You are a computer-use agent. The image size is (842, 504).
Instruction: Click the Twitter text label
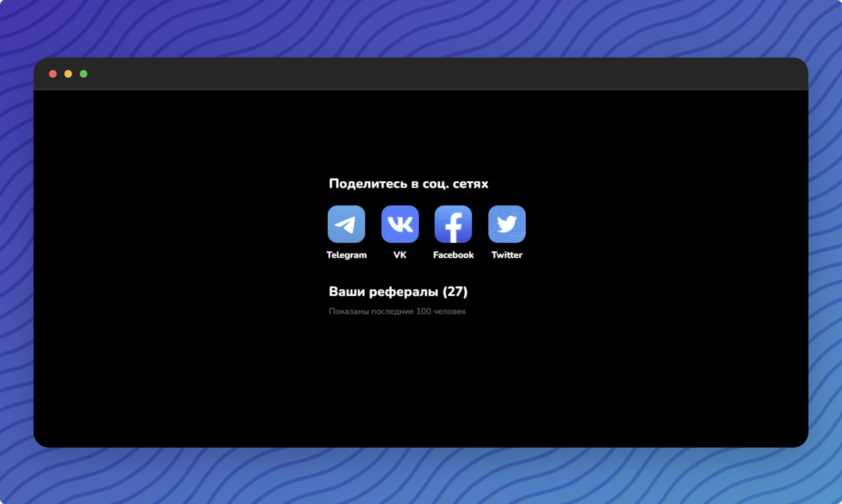click(x=507, y=255)
